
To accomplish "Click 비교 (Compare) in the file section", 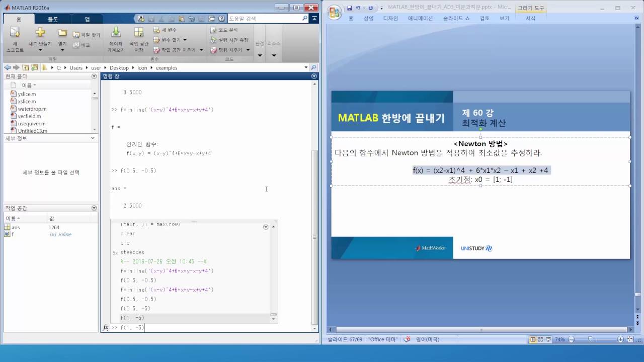I will click(x=82, y=45).
